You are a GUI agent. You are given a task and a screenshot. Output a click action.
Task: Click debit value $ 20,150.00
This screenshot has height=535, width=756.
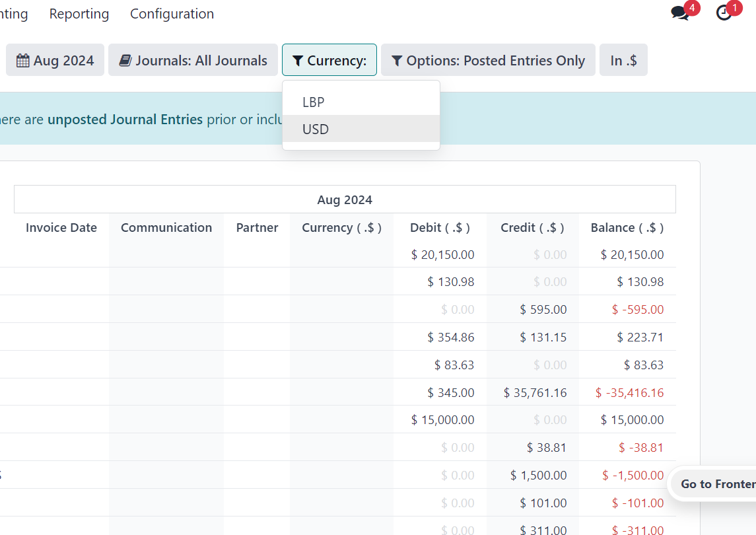tap(442, 255)
